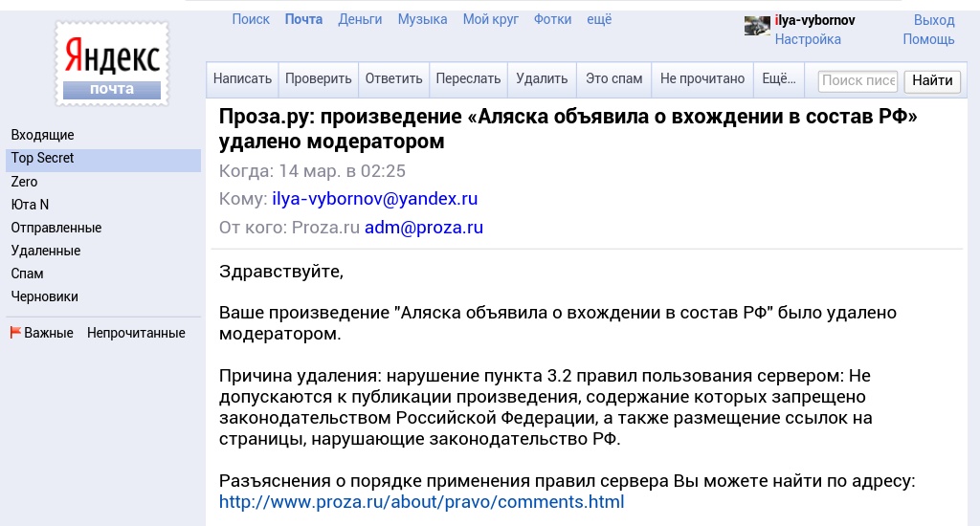The width and height of the screenshot is (980, 526).
Task: Open the Настройка settings link
Action: click(808, 39)
